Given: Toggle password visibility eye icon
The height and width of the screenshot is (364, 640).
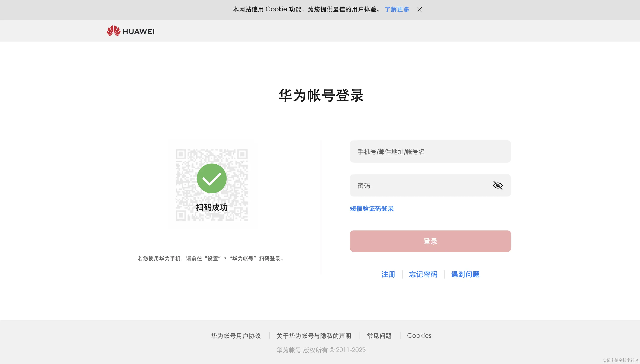Looking at the screenshot, I should point(497,185).
